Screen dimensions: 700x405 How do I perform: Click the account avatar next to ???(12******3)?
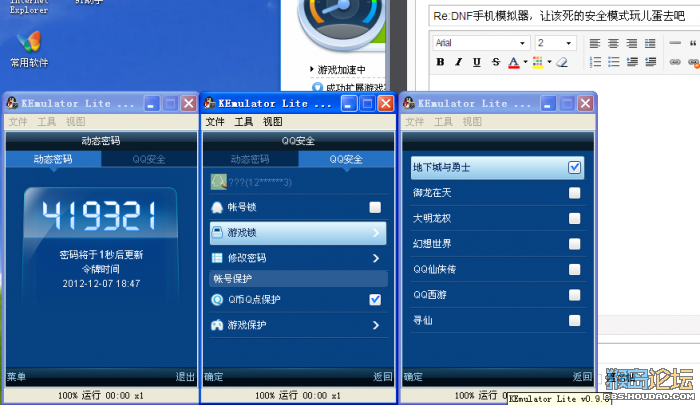click(x=219, y=182)
